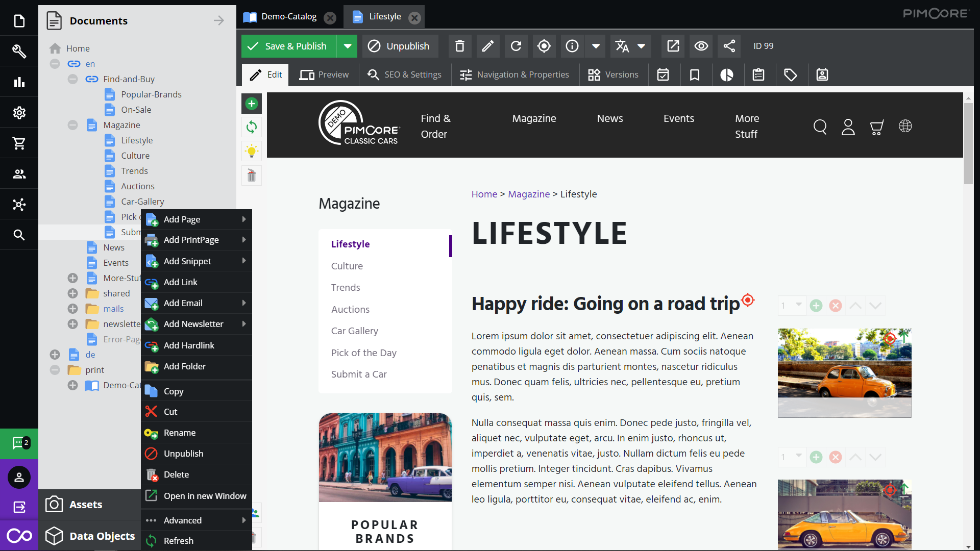Click the target/focus icon in toolbar

click(544, 46)
